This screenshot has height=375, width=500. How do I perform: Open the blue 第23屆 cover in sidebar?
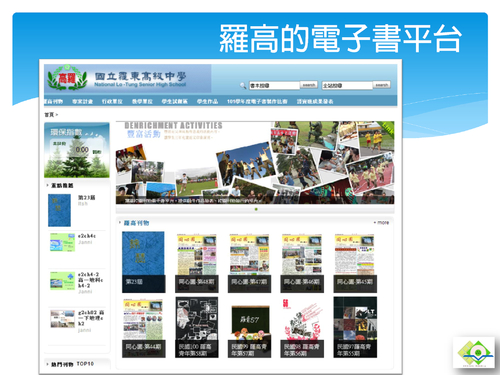pyautogui.click(x=59, y=211)
